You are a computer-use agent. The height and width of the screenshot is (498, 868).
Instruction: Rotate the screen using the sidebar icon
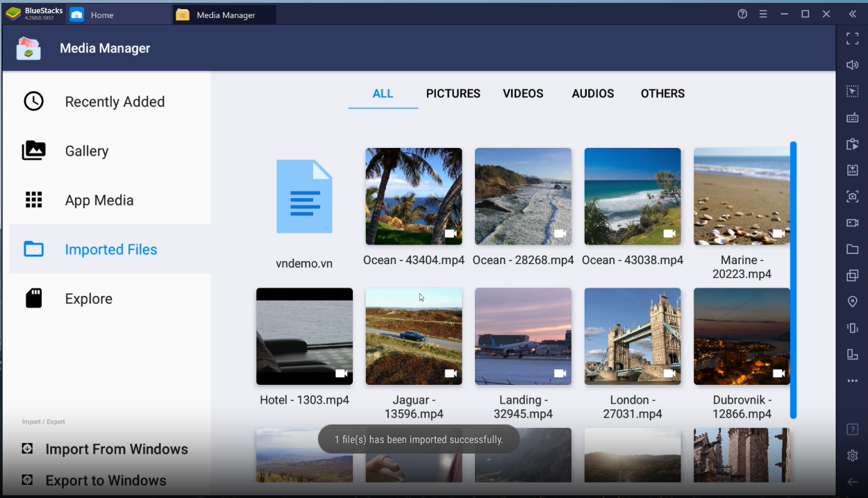point(852,354)
